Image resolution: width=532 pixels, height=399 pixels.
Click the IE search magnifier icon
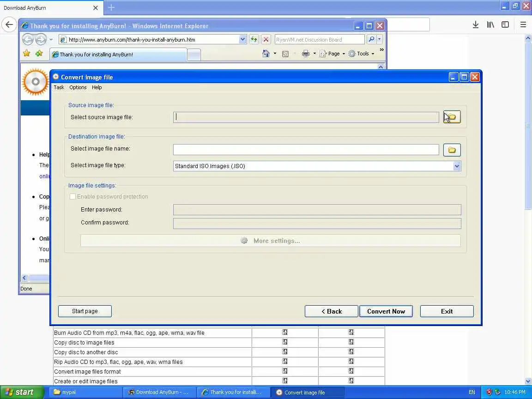(x=371, y=39)
